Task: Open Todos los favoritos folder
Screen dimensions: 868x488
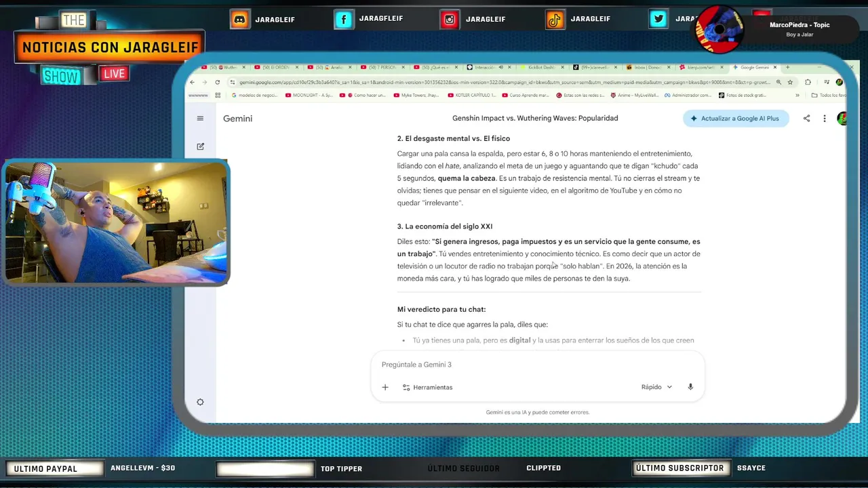Action: point(829,96)
